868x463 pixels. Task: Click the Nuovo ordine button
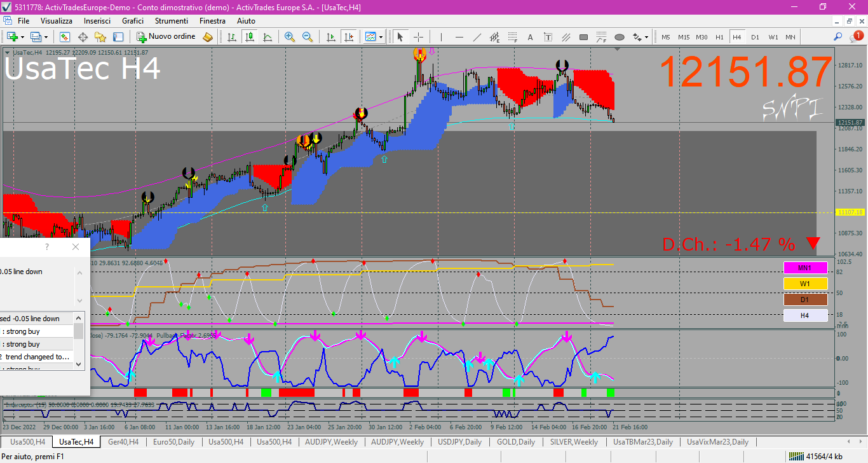tap(166, 37)
